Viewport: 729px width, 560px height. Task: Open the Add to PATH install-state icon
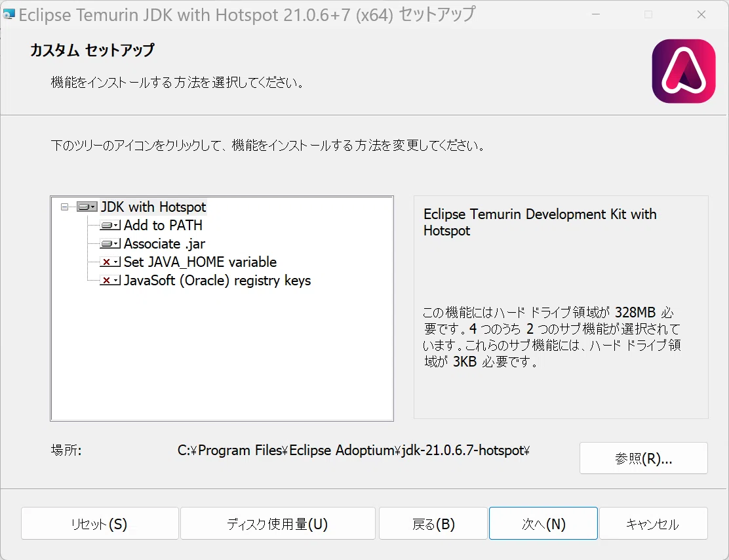point(110,226)
